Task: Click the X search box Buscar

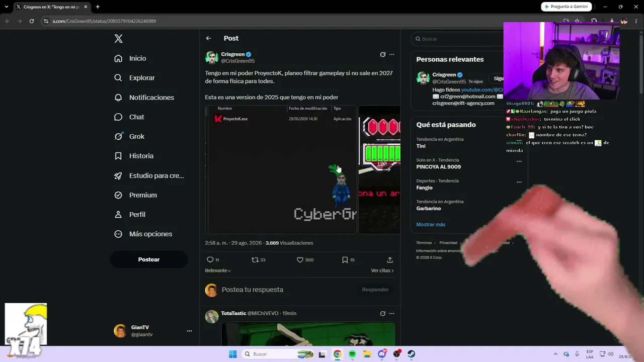Action: coord(458,39)
